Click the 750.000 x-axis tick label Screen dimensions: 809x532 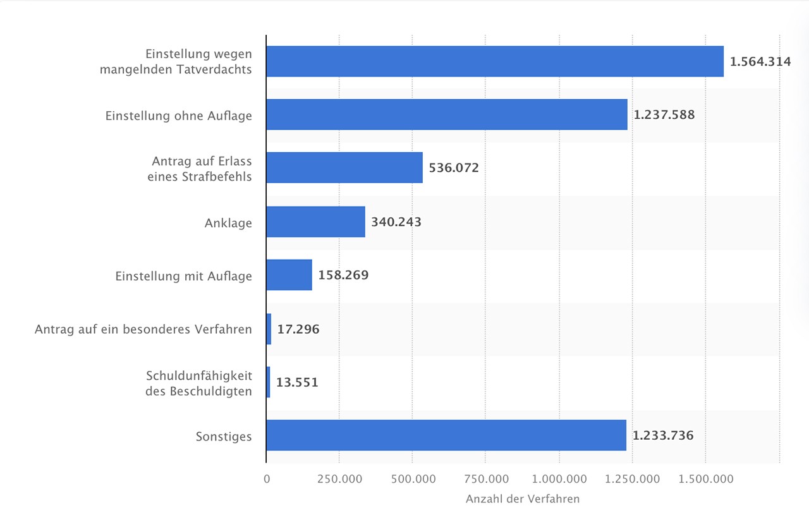(x=485, y=479)
